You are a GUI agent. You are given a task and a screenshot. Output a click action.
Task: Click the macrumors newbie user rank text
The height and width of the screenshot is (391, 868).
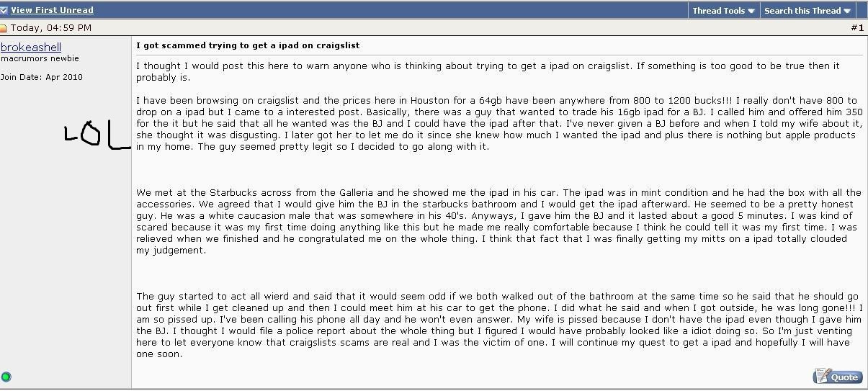click(40, 58)
